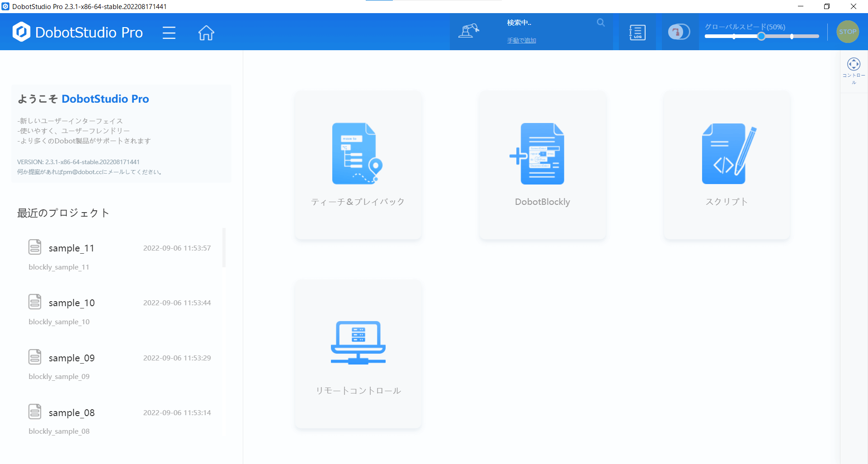This screenshot has width=868, height=464.
Task: Adjust the global speed slider handle
Action: tap(761, 36)
